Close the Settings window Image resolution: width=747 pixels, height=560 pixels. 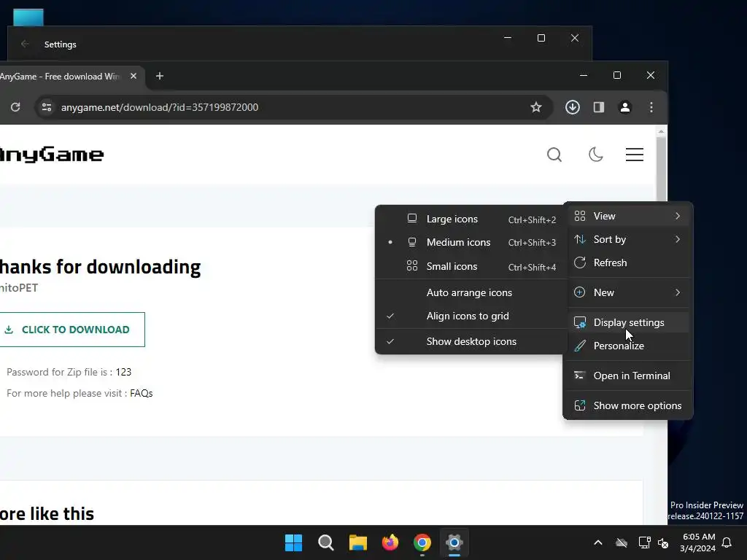point(575,38)
